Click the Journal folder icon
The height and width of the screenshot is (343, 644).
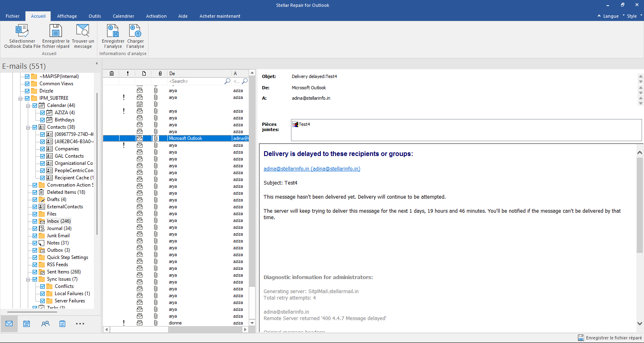coord(41,228)
